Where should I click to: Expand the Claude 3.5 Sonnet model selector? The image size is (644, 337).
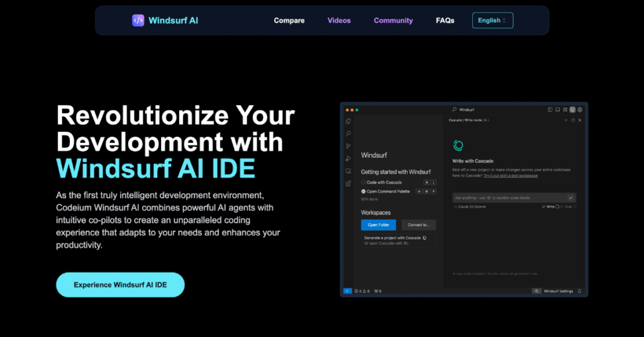point(472,206)
